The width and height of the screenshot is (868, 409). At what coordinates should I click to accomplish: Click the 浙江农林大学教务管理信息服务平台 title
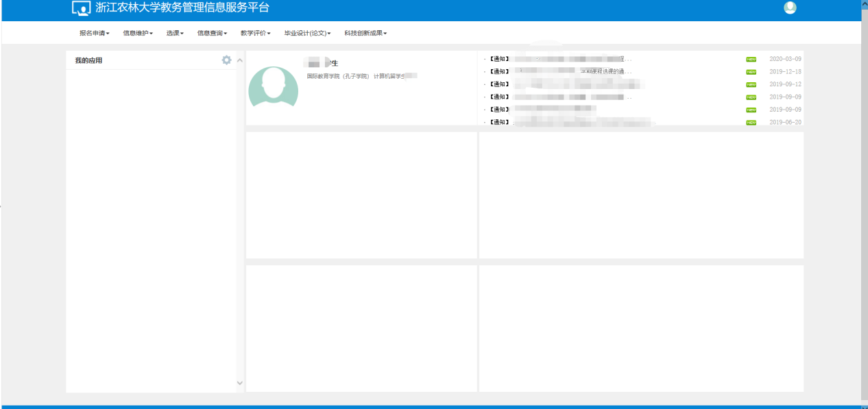tap(182, 8)
